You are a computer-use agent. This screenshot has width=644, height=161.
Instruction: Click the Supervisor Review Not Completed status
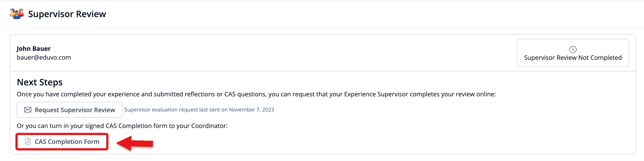coord(573,58)
